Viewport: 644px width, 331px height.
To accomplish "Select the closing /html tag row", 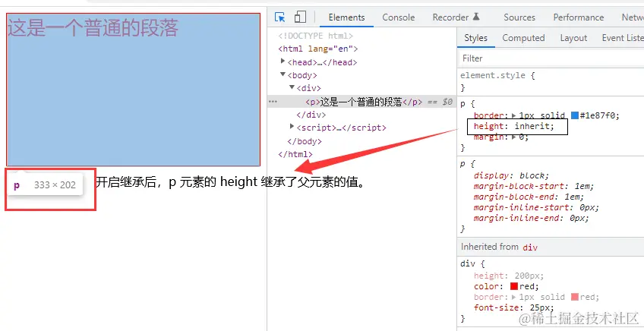I will point(295,154).
